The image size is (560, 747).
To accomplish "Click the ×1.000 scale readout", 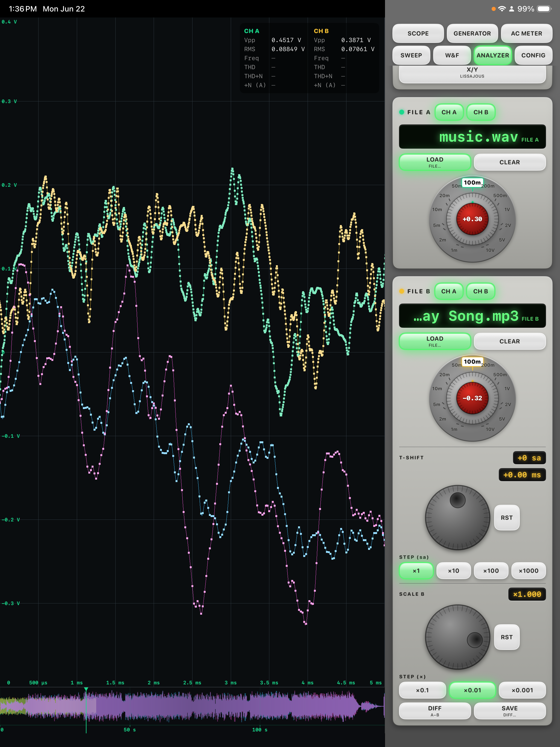I will (527, 594).
